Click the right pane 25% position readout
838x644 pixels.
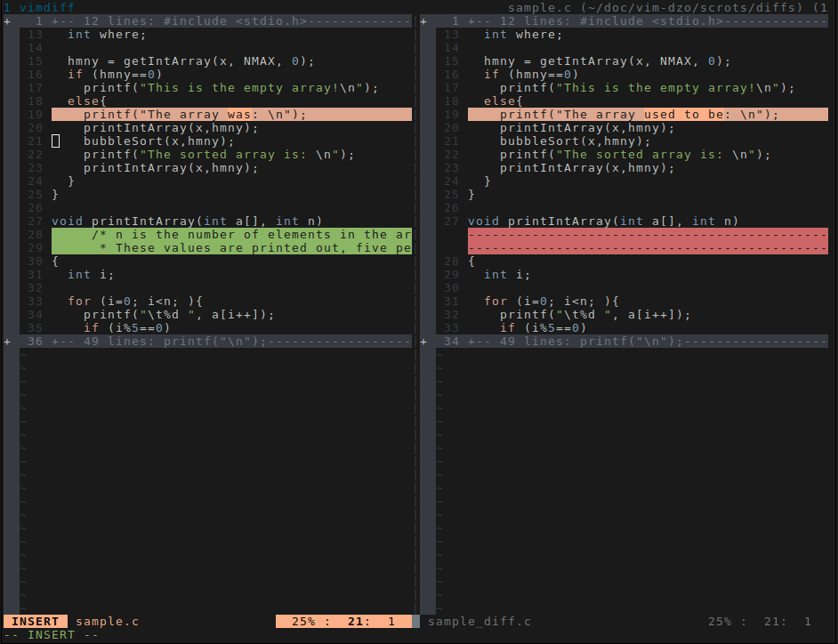[760, 621]
